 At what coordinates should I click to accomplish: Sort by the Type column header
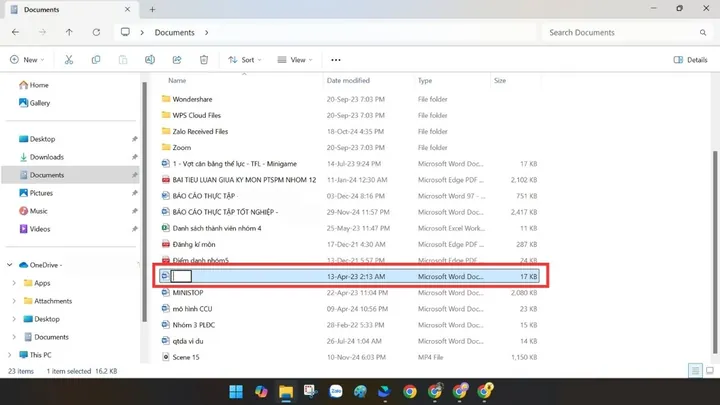click(x=425, y=80)
